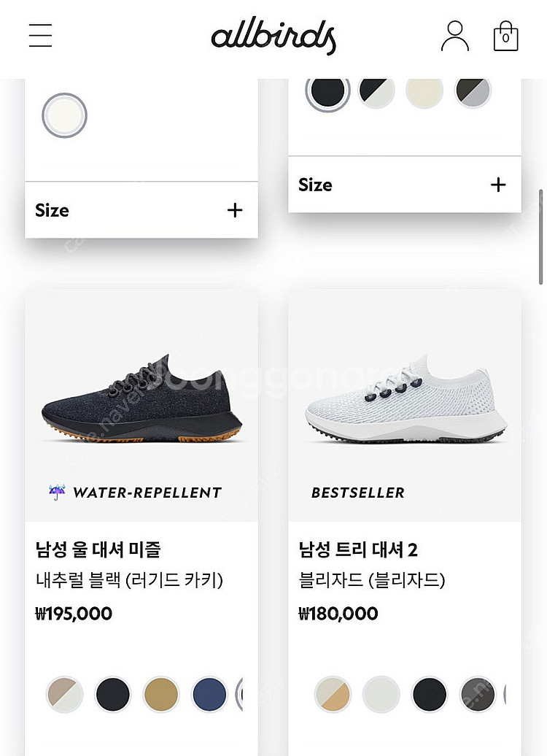Select blue swatch under Wool Dasher Mizzle

(x=209, y=694)
